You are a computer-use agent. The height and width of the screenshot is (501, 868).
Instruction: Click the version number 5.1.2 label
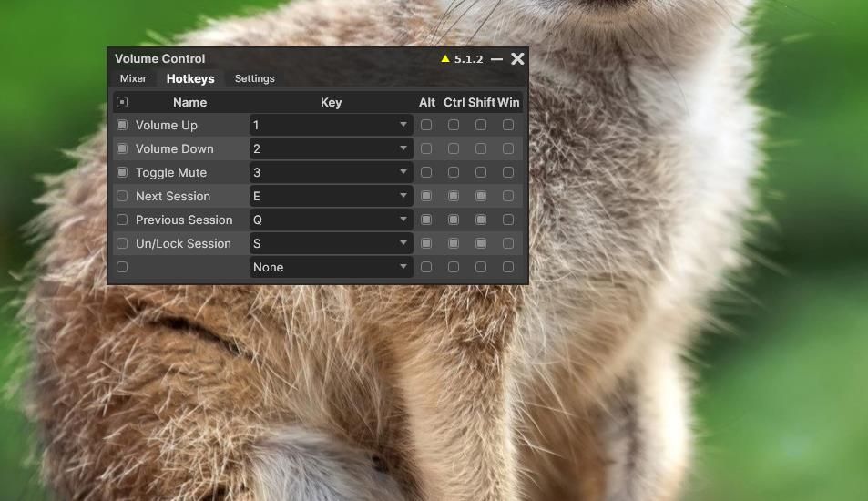468,59
